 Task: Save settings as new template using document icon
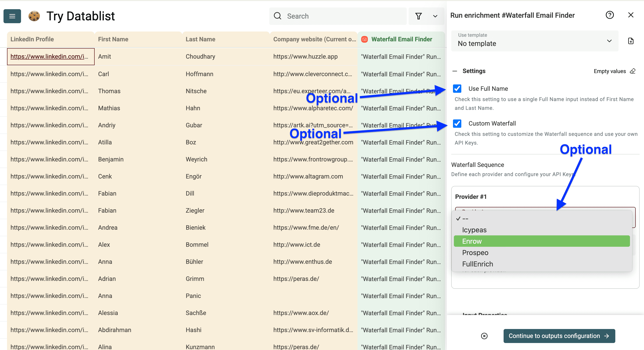point(631,41)
